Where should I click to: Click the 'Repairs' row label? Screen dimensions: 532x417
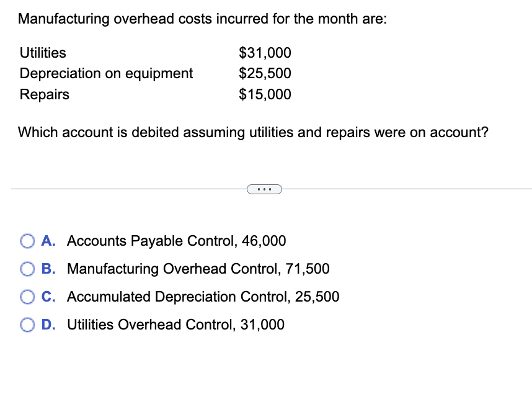tap(44, 94)
